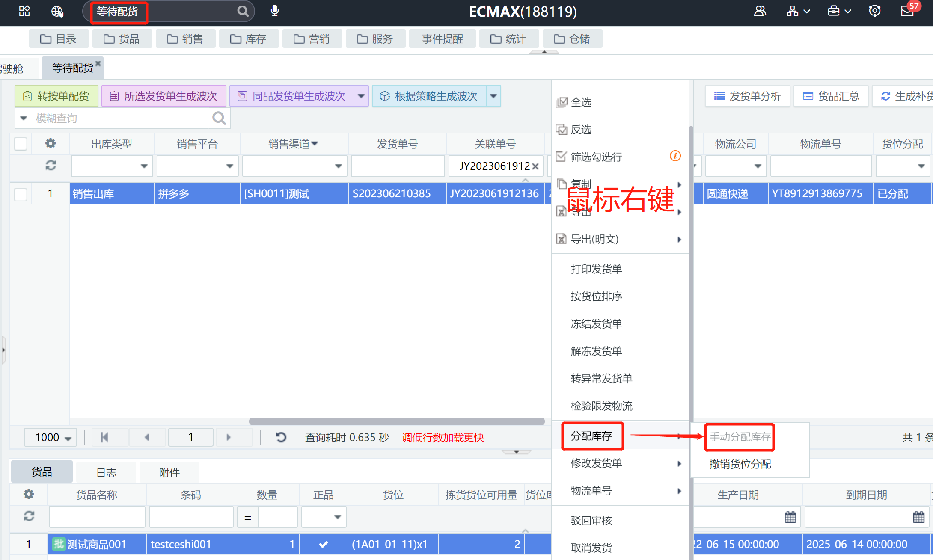Select 取消发货 menu item
Screen dimensions: 933x560
point(620,548)
